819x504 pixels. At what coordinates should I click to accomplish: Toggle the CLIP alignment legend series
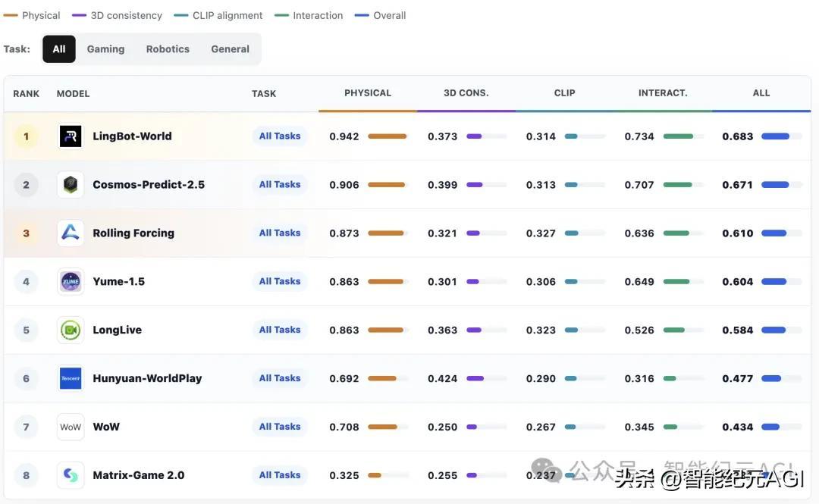pyautogui.click(x=218, y=16)
